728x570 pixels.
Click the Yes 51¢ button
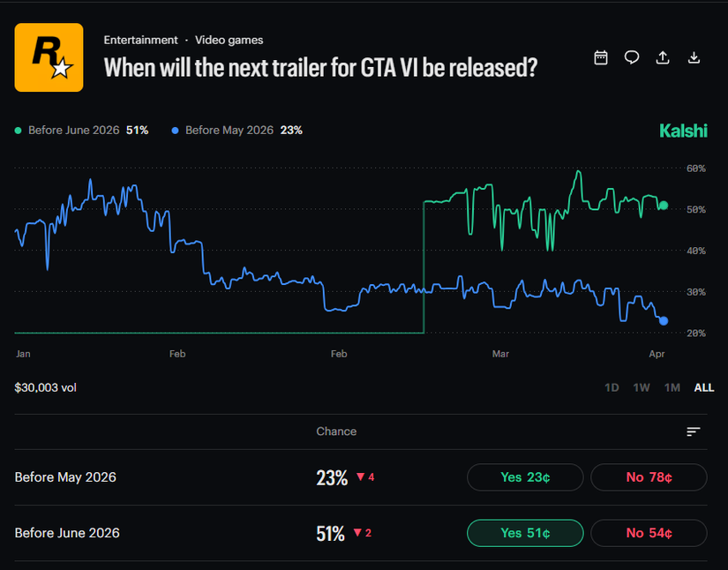coord(525,533)
